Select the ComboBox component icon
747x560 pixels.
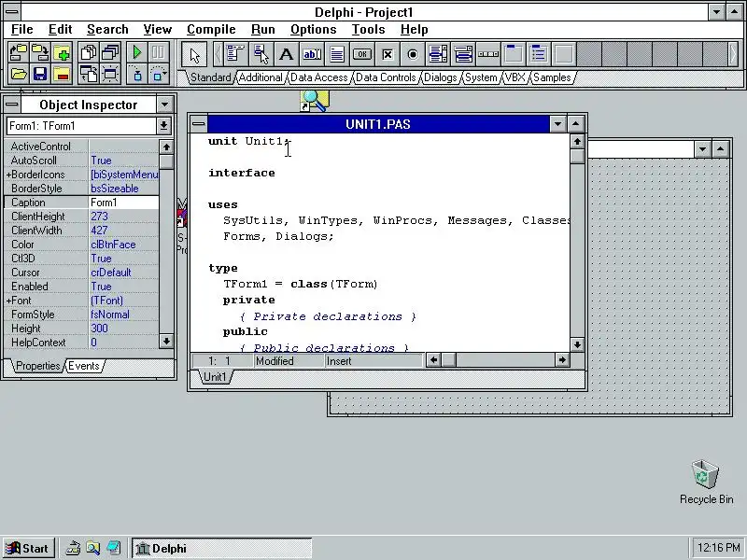point(463,54)
